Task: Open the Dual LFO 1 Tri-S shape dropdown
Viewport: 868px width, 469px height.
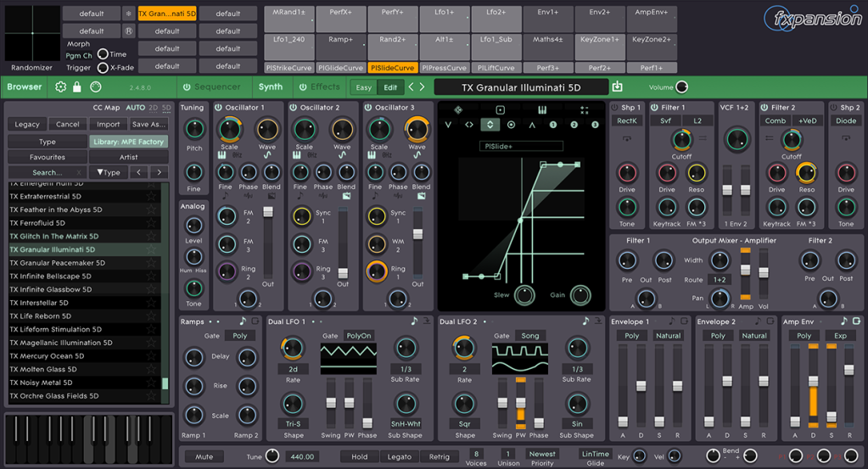Action: pos(293,423)
